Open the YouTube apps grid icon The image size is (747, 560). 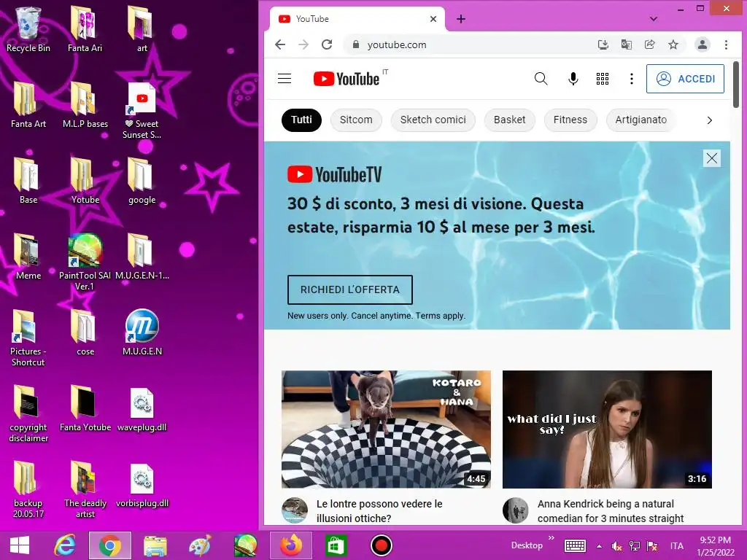(x=602, y=79)
